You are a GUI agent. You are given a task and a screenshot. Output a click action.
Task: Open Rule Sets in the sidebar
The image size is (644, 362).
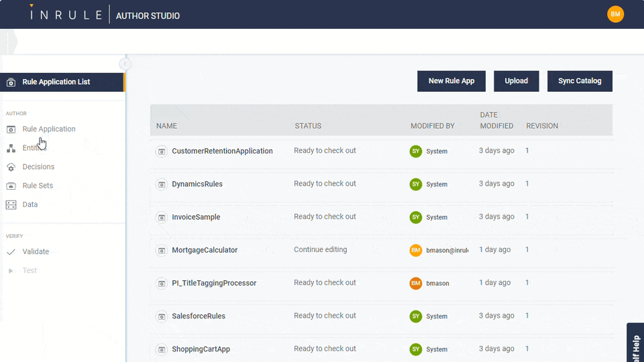pyautogui.click(x=38, y=186)
